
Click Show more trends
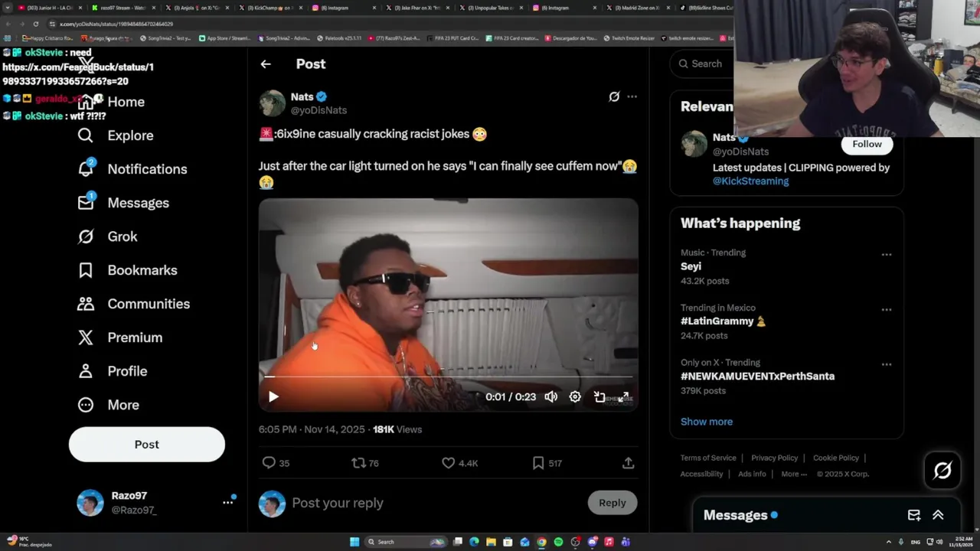point(707,422)
